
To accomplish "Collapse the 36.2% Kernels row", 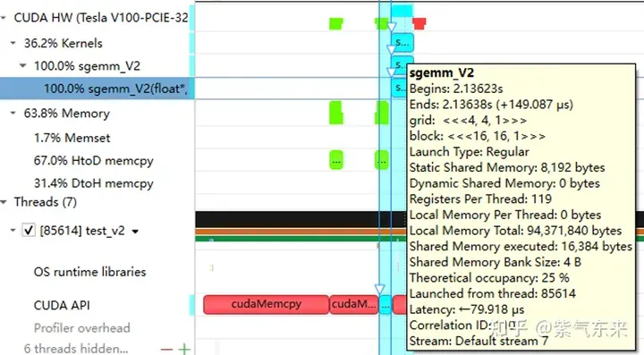I will (13, 43).
